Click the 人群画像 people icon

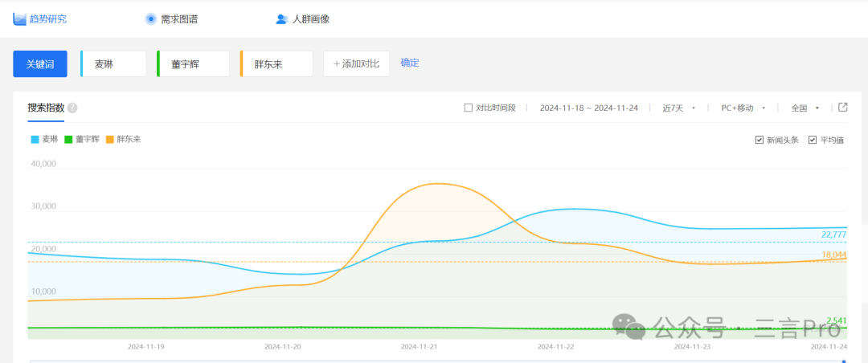tap(281, 18)
